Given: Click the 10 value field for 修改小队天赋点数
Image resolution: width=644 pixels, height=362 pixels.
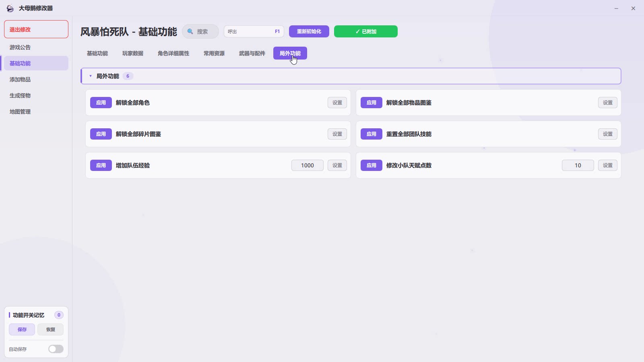Looking at the screenshot, I should click(578, 165).
